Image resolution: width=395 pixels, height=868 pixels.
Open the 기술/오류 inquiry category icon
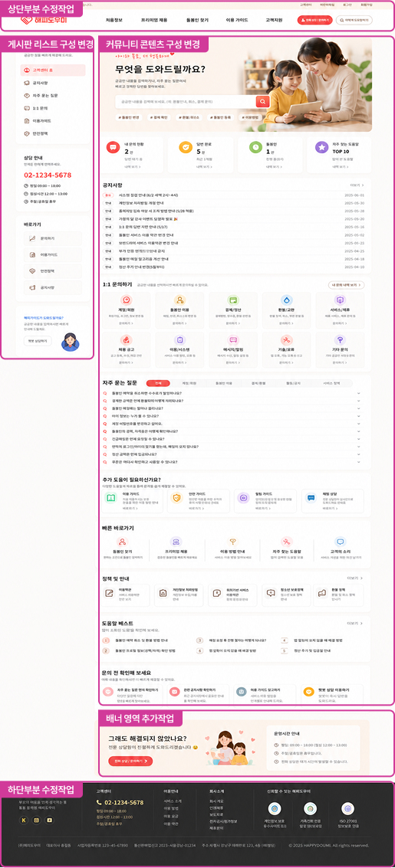tap(286, 340)
